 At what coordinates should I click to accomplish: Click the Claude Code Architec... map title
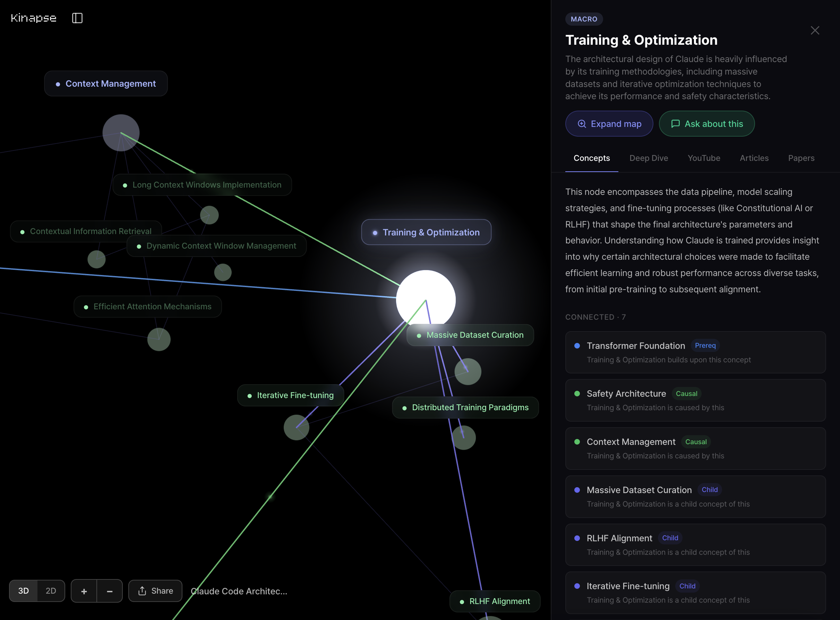click(x=239, y=591)
